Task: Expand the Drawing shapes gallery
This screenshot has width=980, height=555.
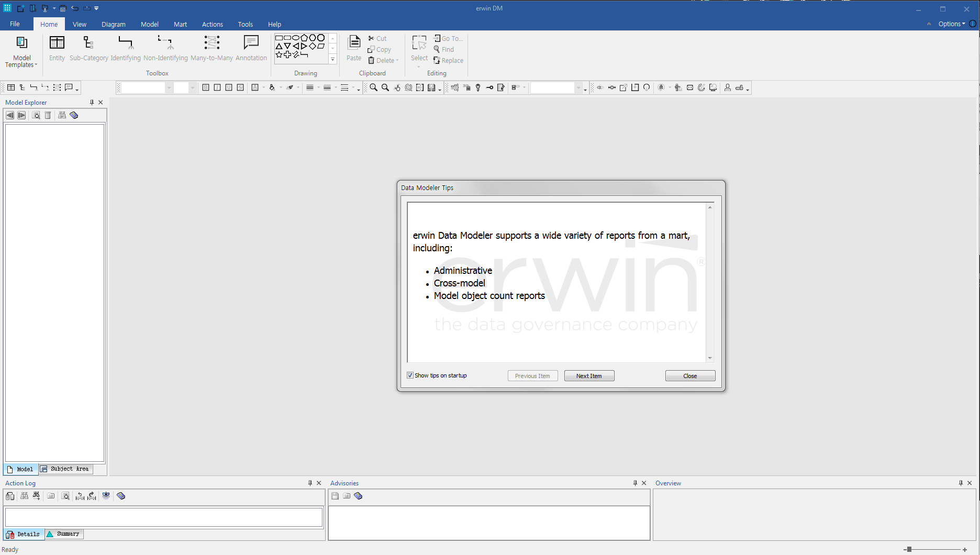Action: point(332,59)
